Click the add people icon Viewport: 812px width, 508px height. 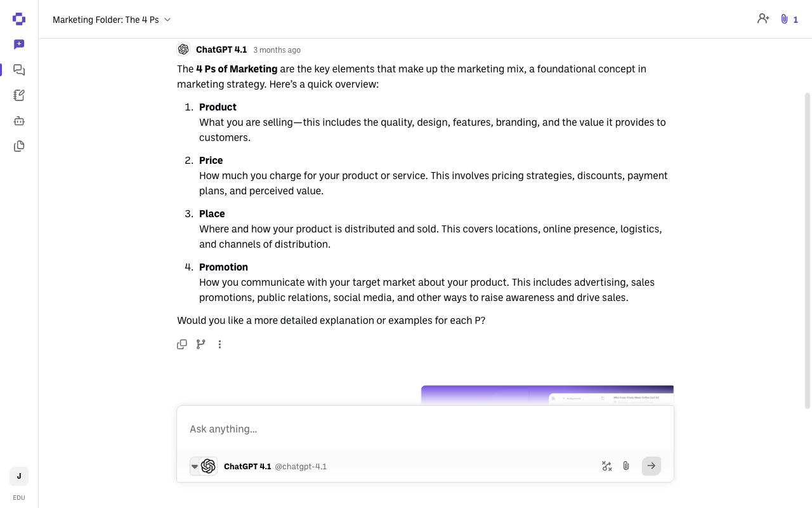(x=763, y=19)
